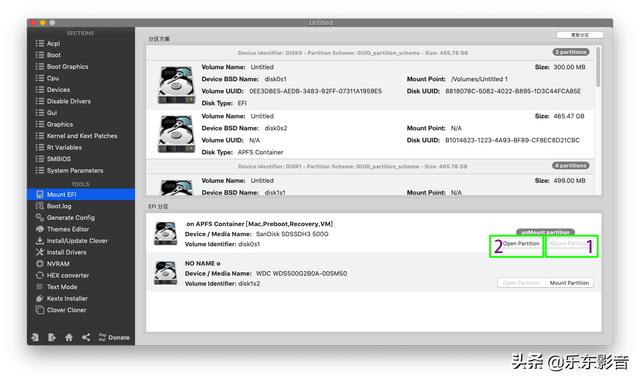Click Mount Partition for disk0s1
The height and width of the screenshot is (381, 640).
coord(569,244)
